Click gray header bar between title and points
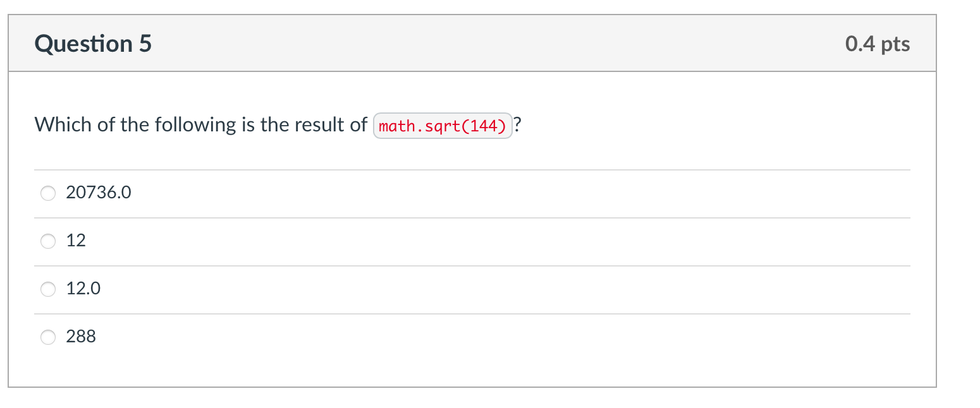This screenshot has height=408, width=980. coord(493,44)
